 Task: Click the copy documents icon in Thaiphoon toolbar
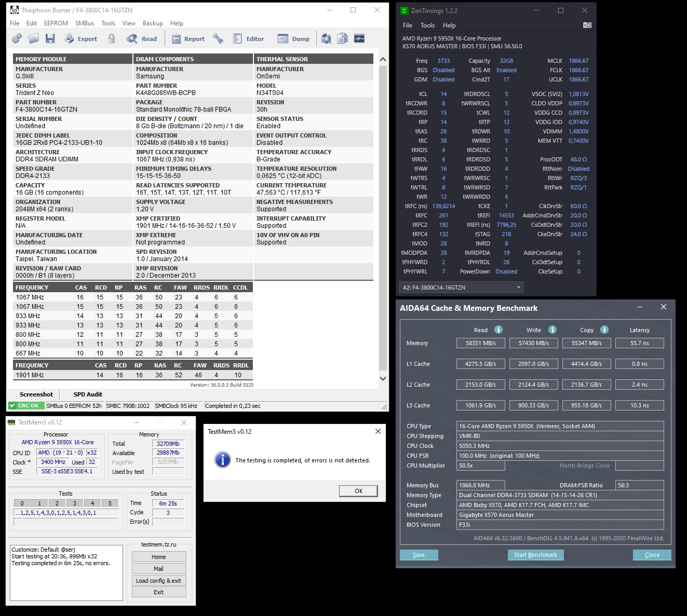click(x=343, y=38)
